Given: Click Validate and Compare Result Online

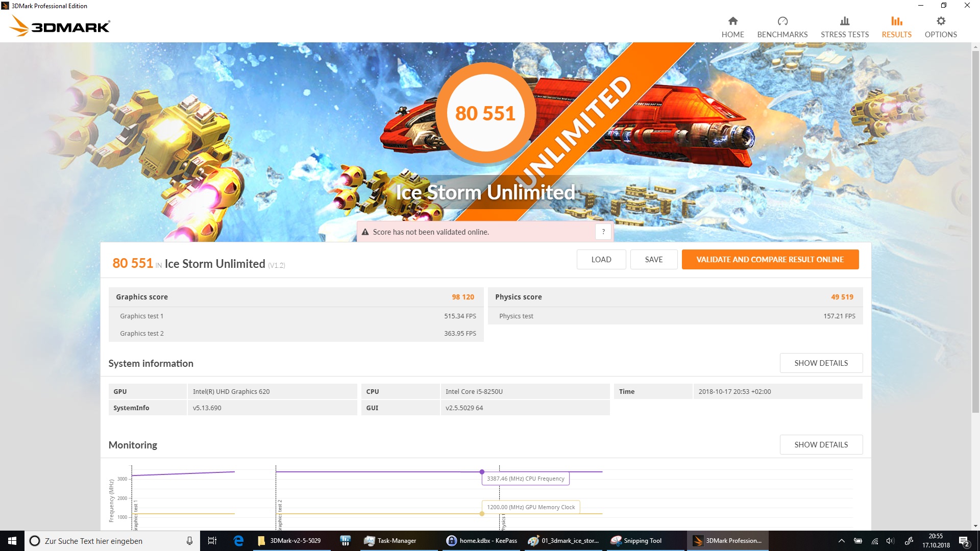Looking at the screenshot, I should [770, 259].
